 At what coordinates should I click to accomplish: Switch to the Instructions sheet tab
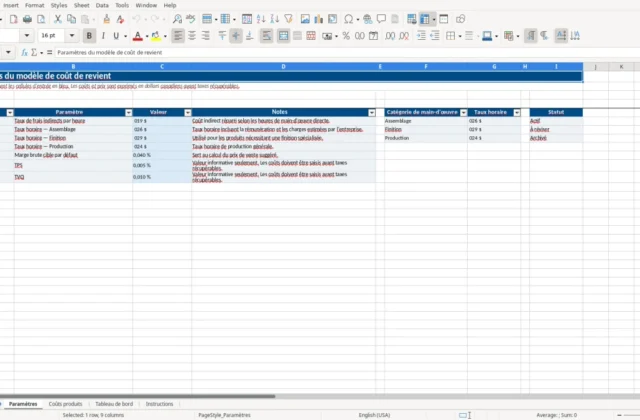159,404
